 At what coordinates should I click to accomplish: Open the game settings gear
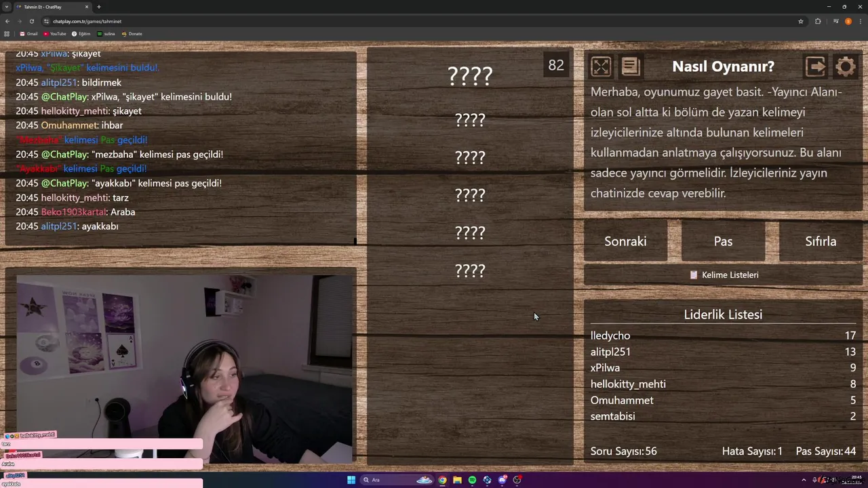click(x=846, y=66)
